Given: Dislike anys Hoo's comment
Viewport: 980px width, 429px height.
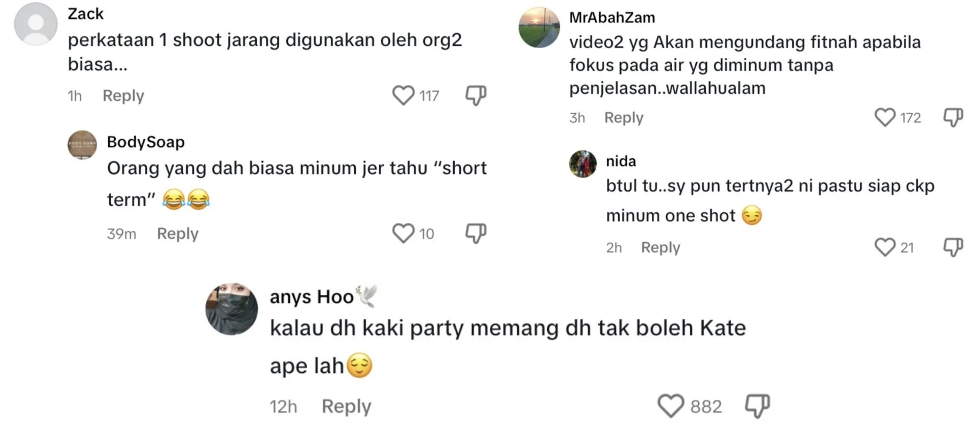Looking at the screenshot, I should (757, 406).
